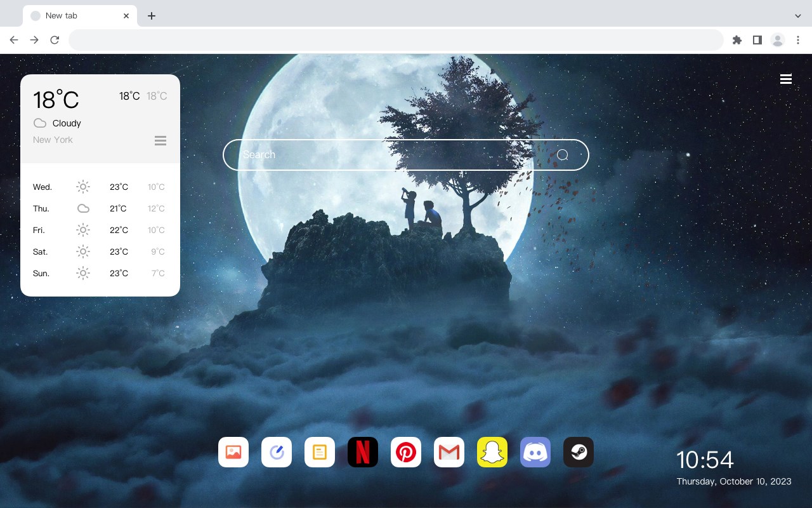Open the wallpaper gallery image icon
Screen dimensions: 812x508
coord(233,452)
